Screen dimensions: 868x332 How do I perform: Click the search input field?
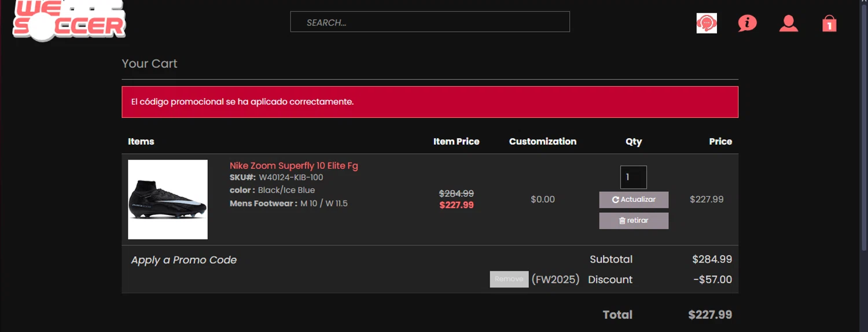tap(429, 22)
